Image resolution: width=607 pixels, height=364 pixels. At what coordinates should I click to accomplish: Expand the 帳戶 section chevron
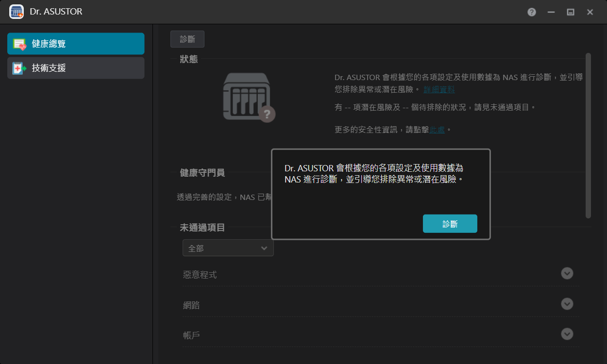[x=567, y=334]
